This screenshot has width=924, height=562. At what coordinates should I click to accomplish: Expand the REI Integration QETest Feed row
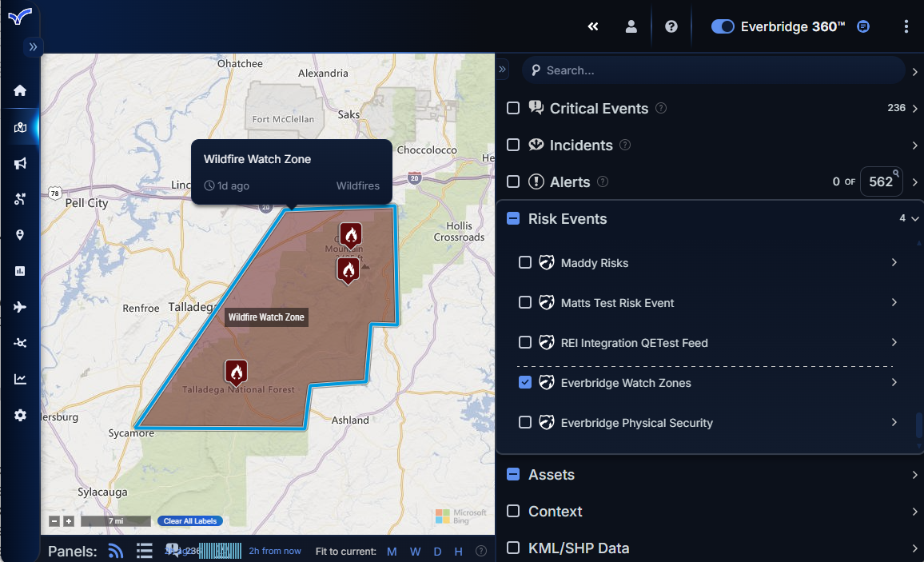(894, 342)
